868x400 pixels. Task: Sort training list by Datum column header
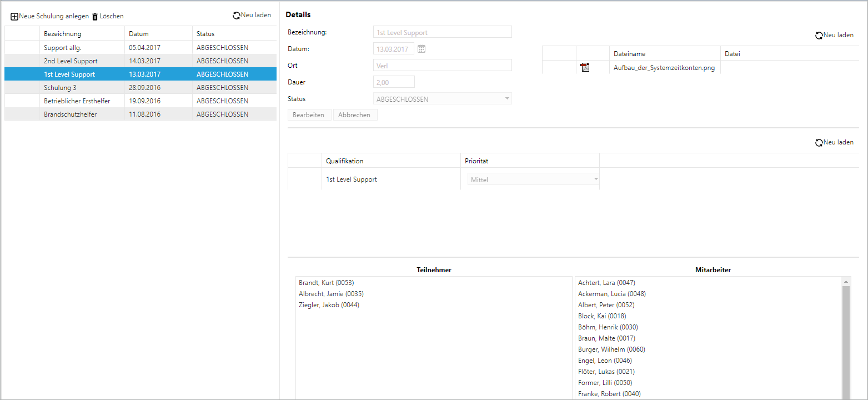pos(158,34)
